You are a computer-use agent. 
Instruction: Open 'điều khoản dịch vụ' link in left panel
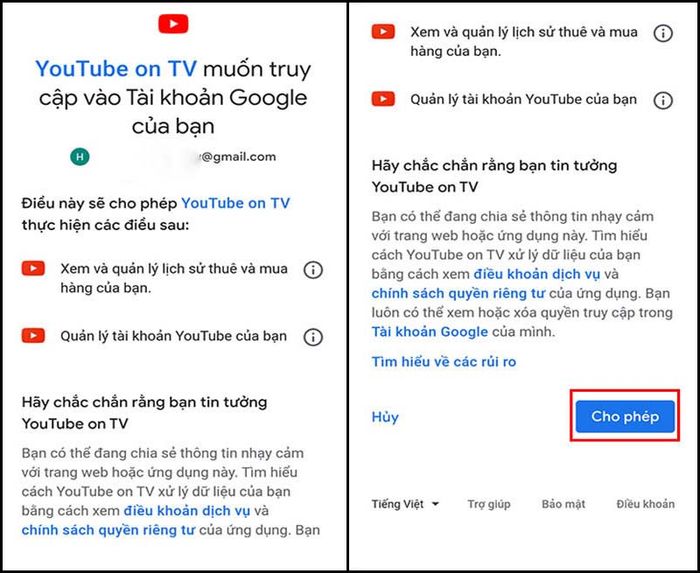point(187,511)
